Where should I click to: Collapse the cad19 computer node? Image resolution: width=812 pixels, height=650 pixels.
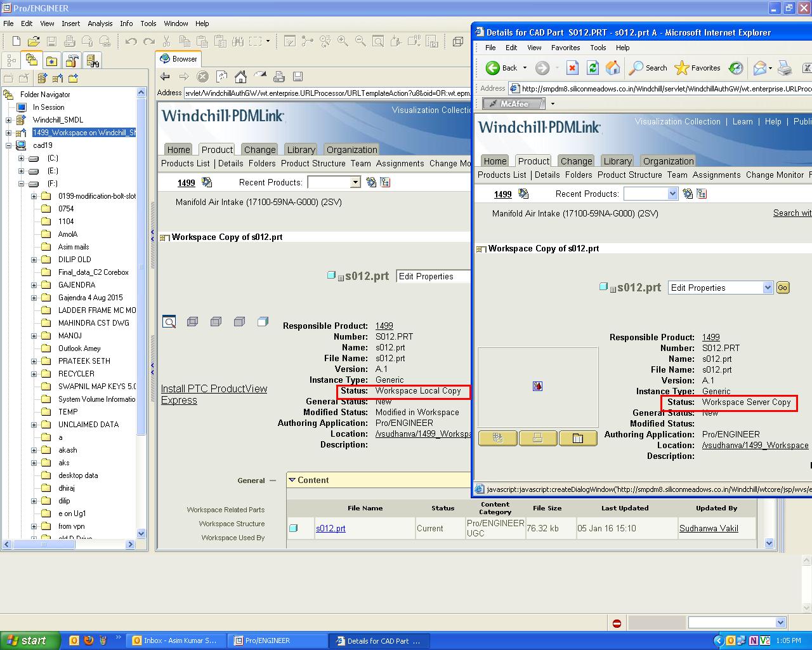click(x=9, y=145)
